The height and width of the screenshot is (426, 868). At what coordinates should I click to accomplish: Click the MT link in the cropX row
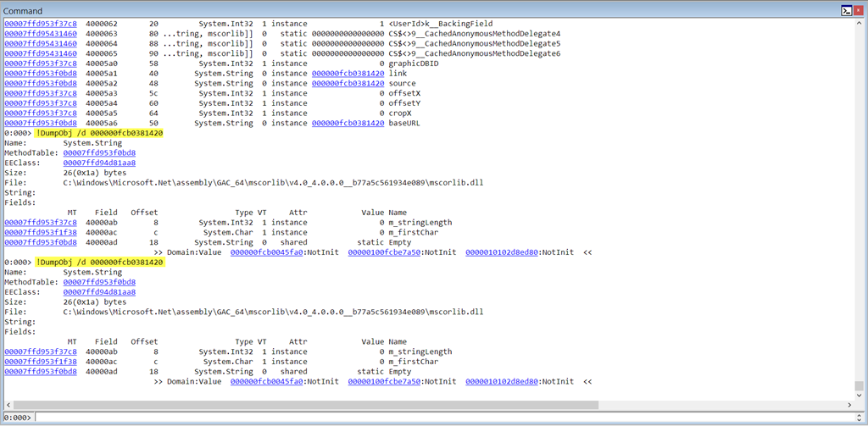[40, 113]
